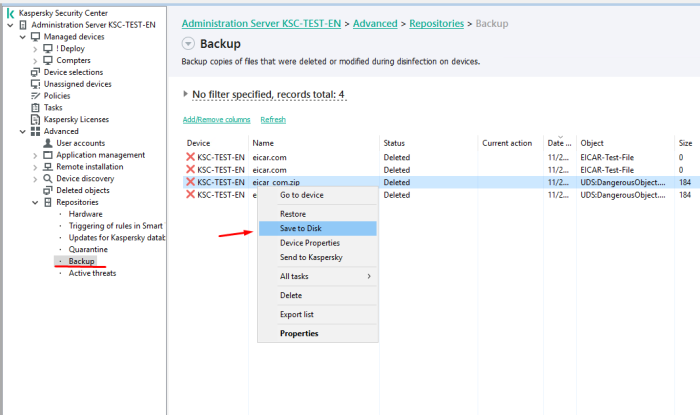This screenshot has height=415, width=700.
Task: Click the Deleted objects icon
Action: pos(47,190)
